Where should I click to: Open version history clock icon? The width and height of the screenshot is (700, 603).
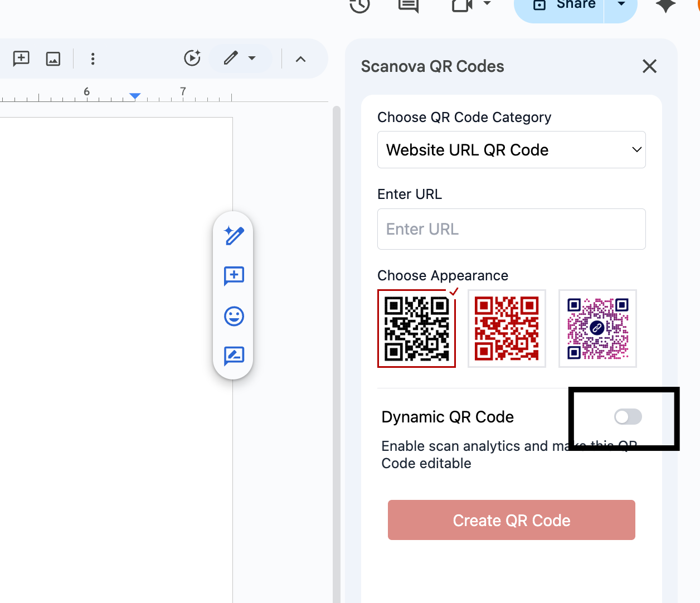[359, 6]
